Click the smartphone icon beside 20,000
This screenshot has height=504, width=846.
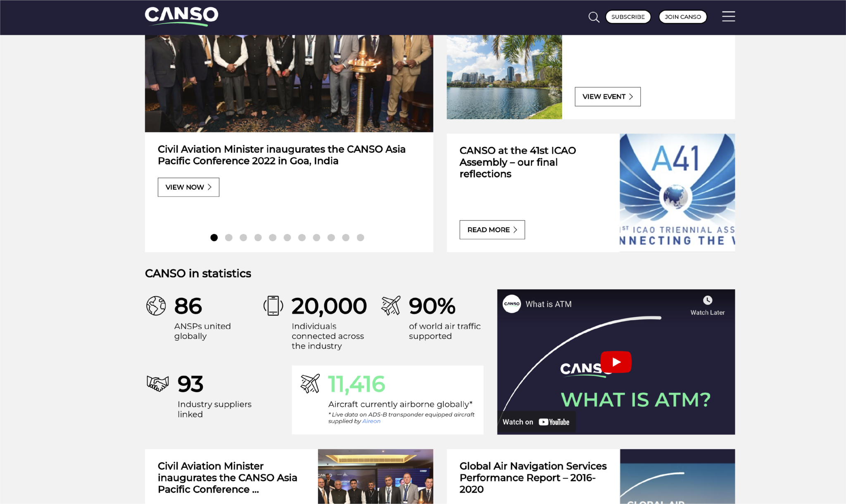tap(273, 306)
